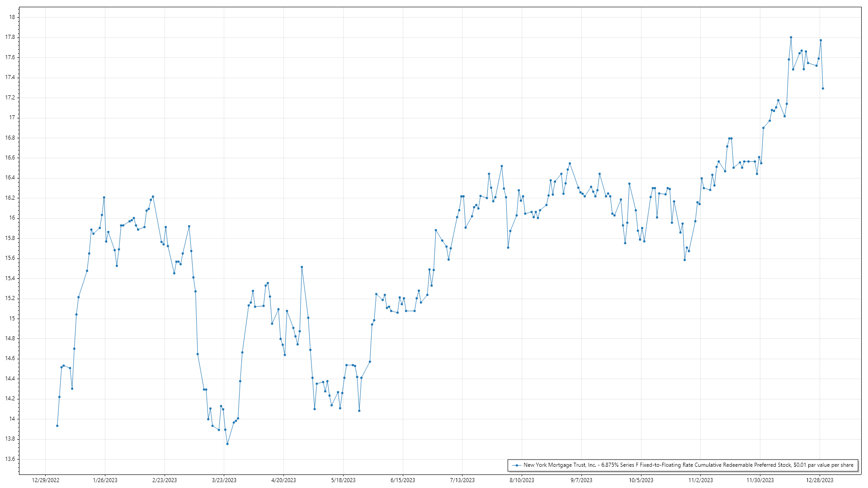Click the 9/7/2023 x-axis date label

tap(581, 480)
